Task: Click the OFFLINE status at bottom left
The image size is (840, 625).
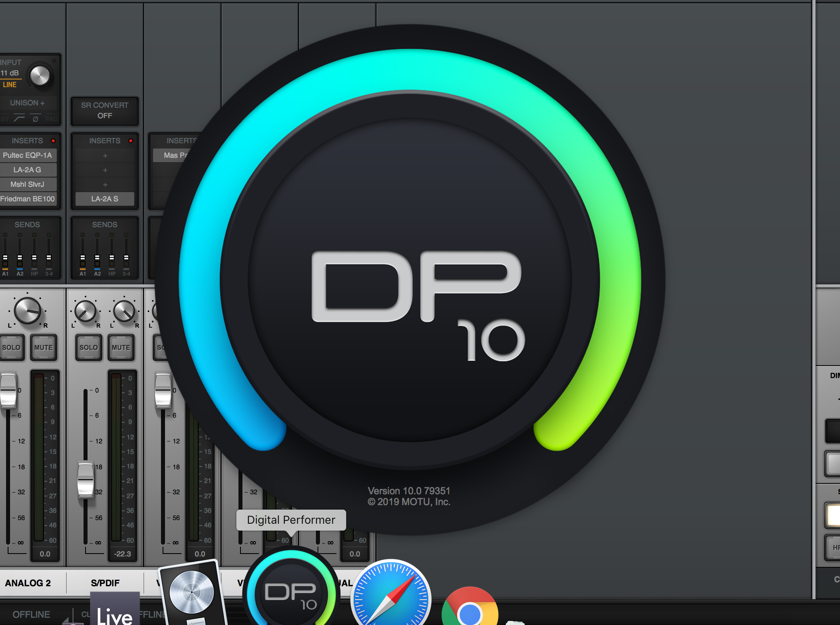Action: pos(31,615)
